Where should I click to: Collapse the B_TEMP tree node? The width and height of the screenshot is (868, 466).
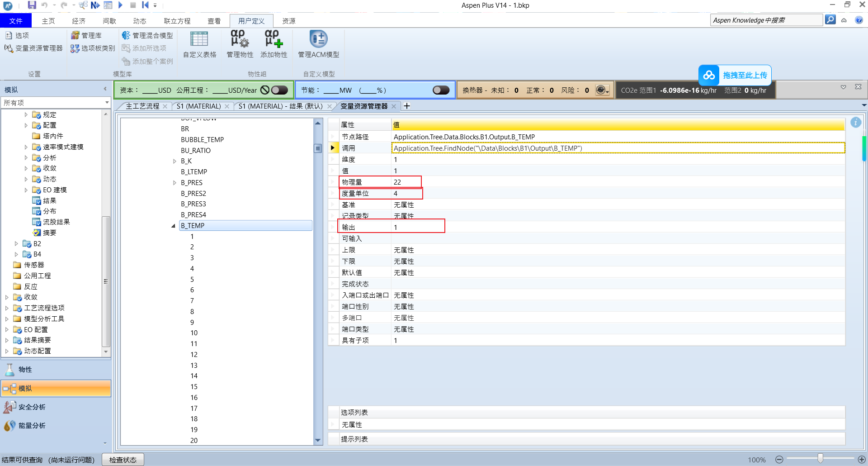(x=173, y=226)
